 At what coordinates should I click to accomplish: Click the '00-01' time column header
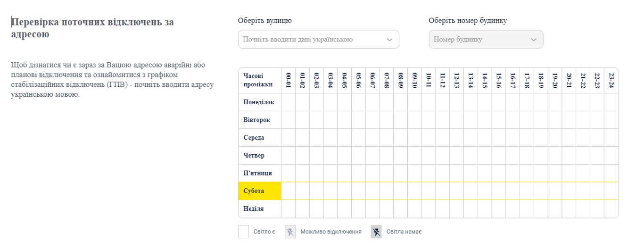tap(289, 81)
